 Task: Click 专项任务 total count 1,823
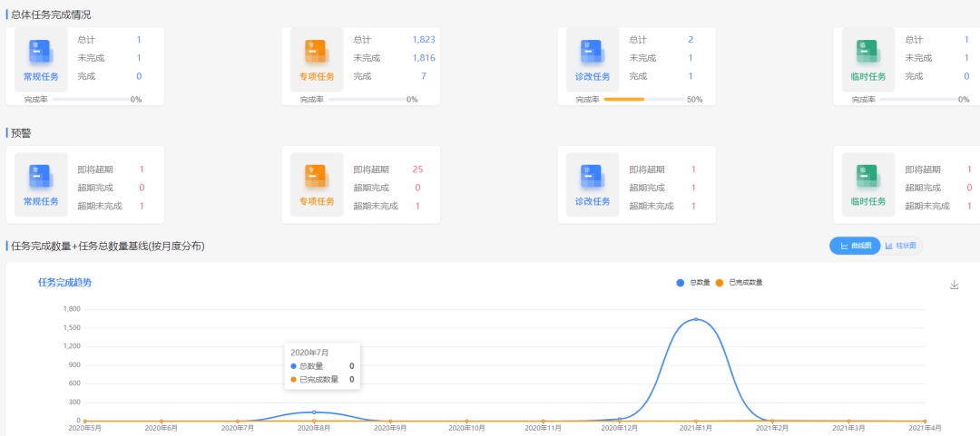coord(423,40)
